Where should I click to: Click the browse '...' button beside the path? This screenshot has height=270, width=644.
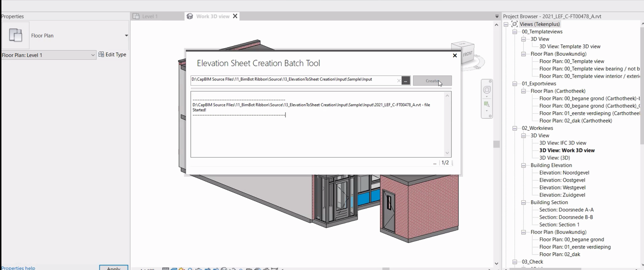(406, 81)
